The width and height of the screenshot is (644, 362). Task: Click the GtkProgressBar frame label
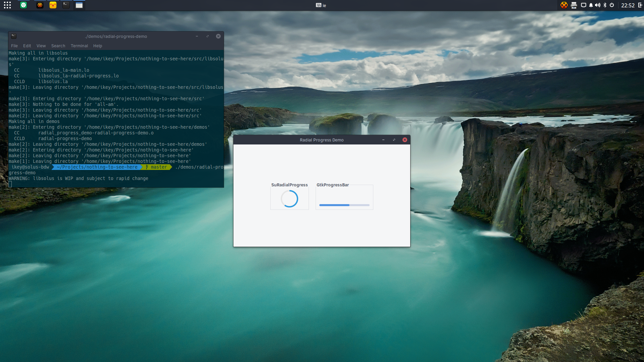pyautogui.click(x=333, y=185)
